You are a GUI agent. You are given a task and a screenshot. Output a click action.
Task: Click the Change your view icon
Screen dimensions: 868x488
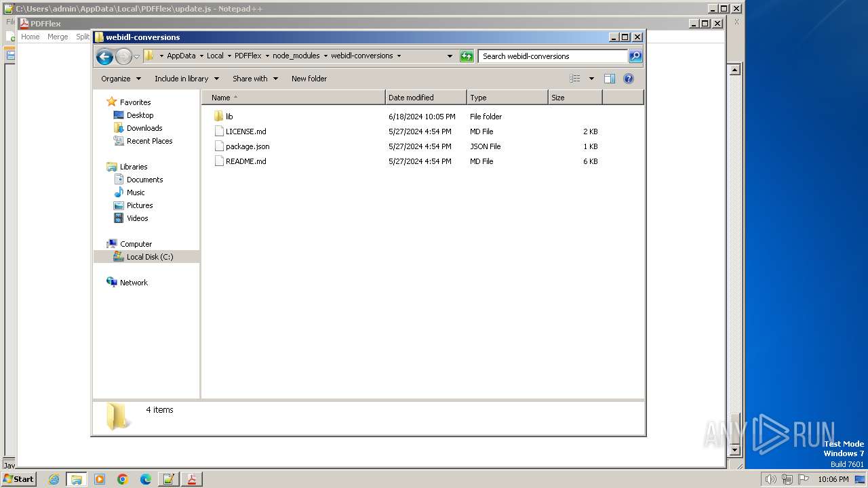[x=575, y=79]
